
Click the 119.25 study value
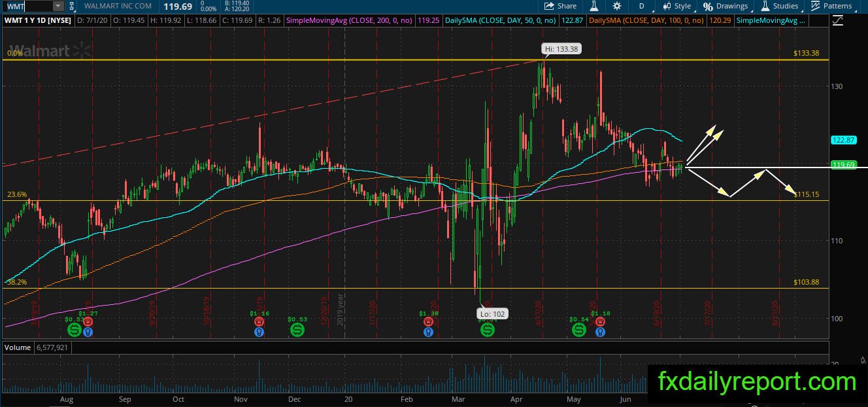(428, 21)
